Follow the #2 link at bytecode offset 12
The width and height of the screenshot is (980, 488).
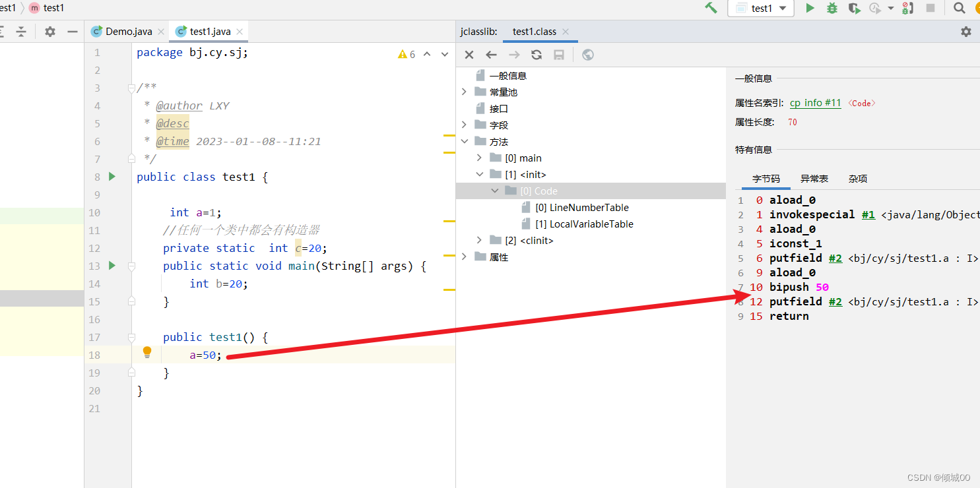tap(835, 302)
